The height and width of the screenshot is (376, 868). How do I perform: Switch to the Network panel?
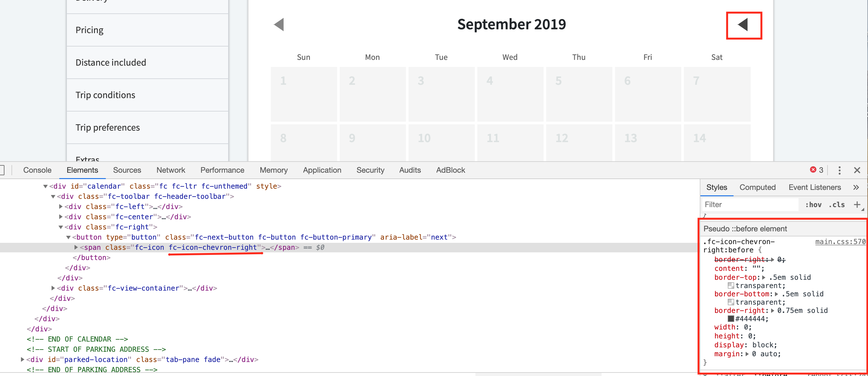(171, 170)
